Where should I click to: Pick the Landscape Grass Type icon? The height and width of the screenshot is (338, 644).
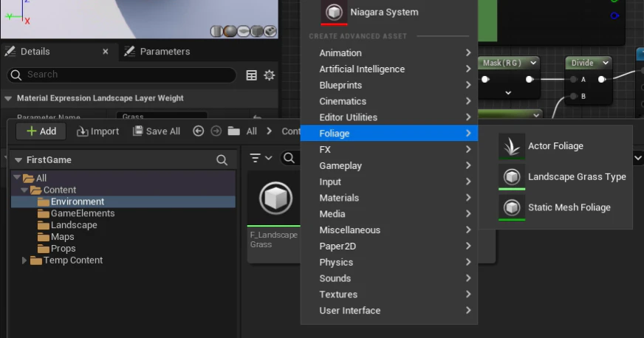tap(512, 177)
